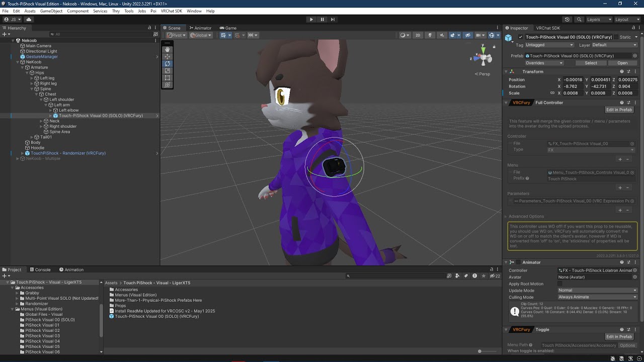
Task: Switch to the Console tab
Action: click(x=40, y=270)
